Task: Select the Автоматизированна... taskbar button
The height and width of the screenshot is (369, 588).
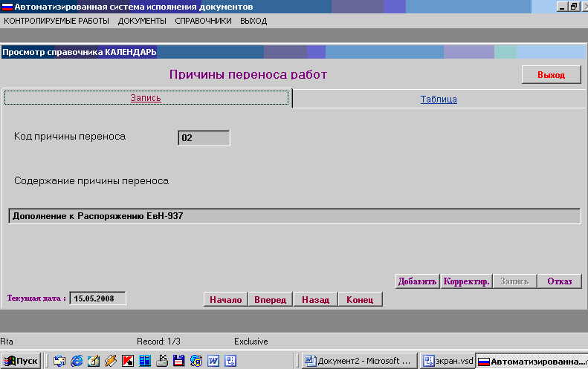Action: (x=532, y=361)
